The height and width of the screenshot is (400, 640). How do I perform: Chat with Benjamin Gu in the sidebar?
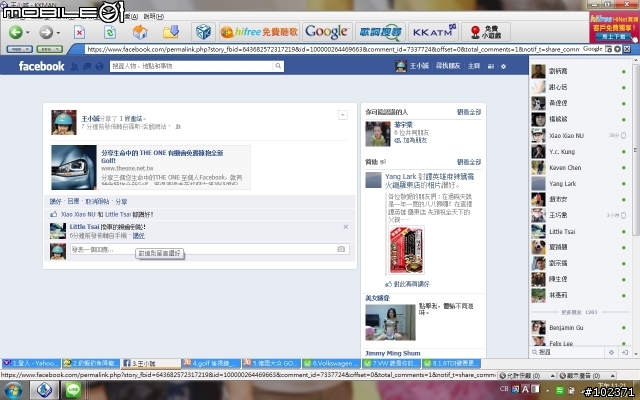click(580, 327)
